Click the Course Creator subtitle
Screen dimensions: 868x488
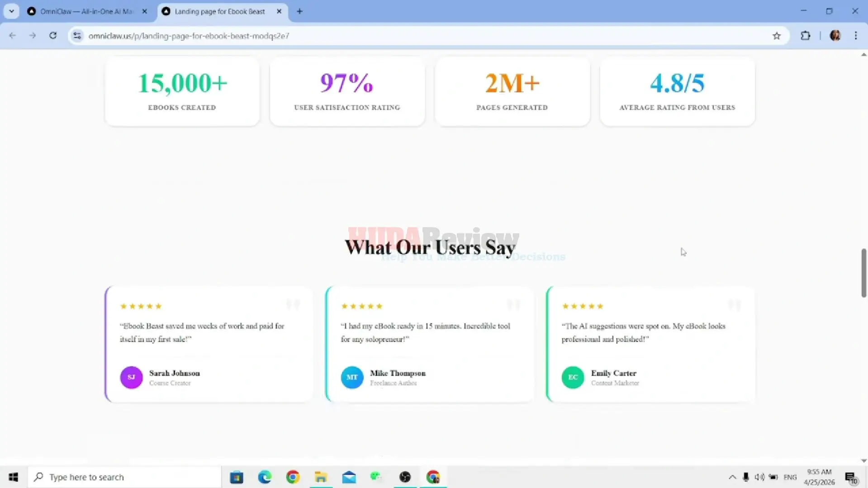click(170, 383)
